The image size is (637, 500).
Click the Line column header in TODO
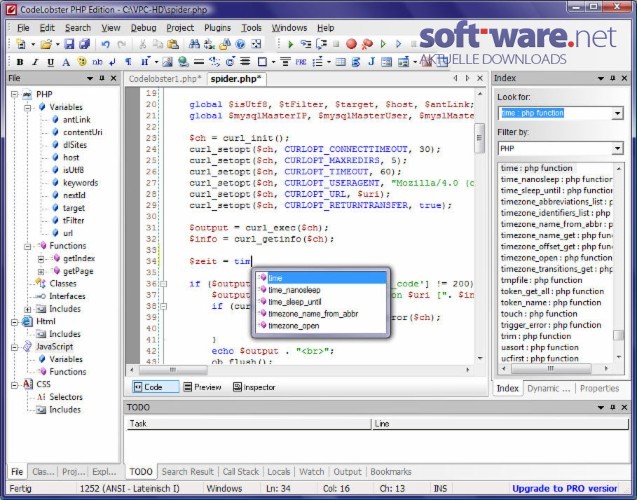point(500,424)
